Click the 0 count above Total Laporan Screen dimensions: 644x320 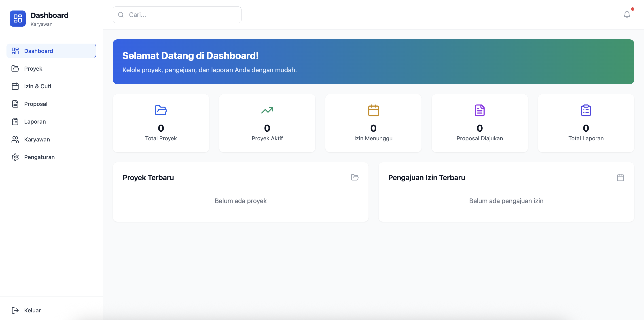click(x=586, y=128)
